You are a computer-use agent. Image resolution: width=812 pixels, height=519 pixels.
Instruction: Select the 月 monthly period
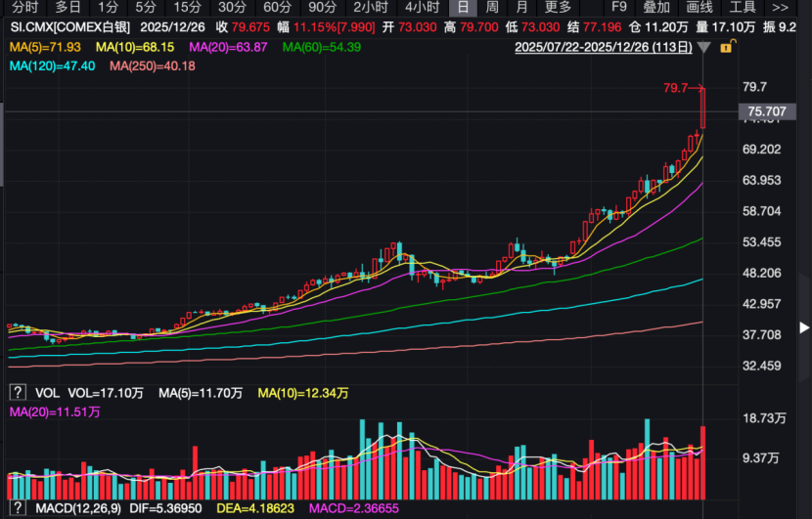pos(521,7)
